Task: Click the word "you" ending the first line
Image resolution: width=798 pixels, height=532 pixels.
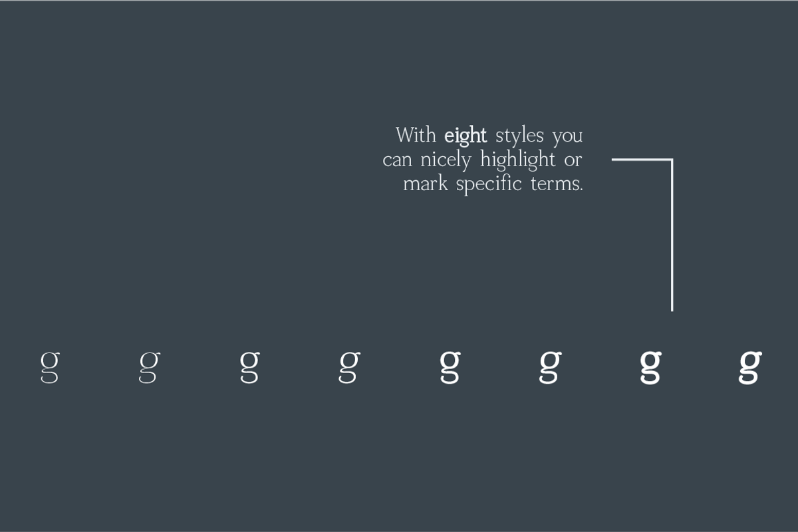Action: coord(567,137)
